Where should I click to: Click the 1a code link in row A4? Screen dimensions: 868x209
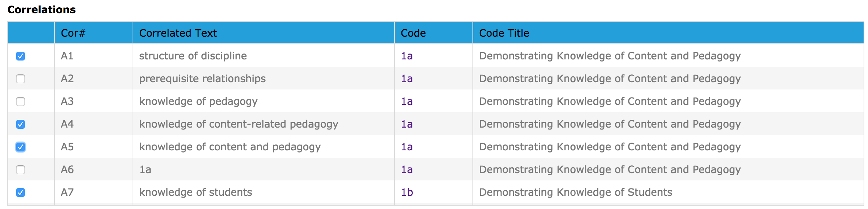[407, 124]
